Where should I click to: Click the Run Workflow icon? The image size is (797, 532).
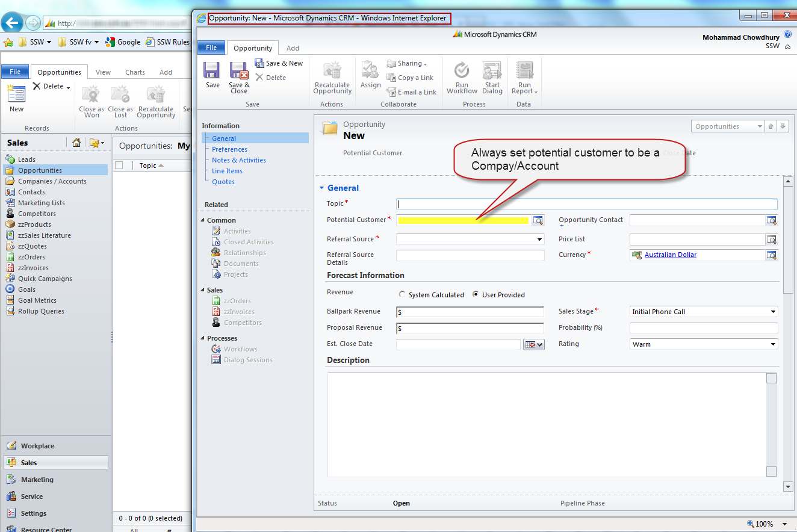[x=462, y=70]
